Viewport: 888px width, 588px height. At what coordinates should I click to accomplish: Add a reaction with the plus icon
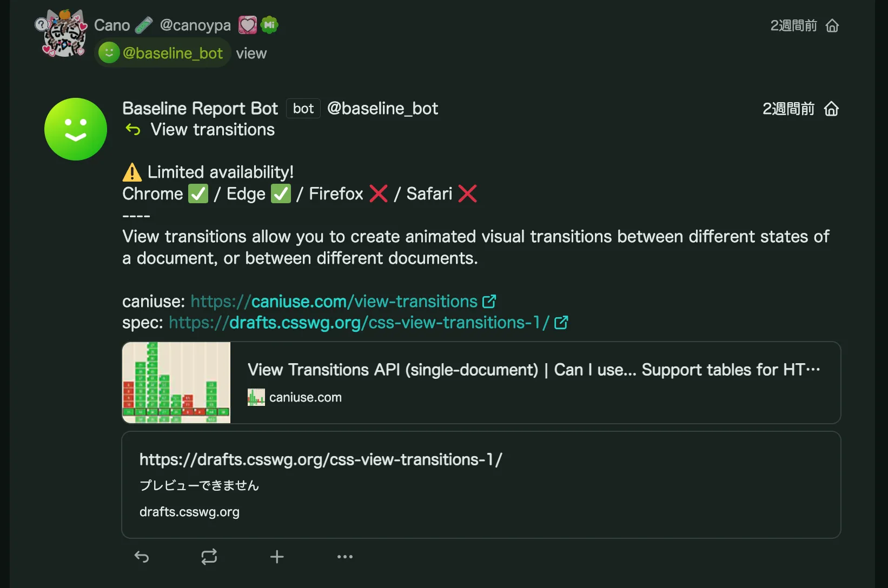click(x=277, y=557)
